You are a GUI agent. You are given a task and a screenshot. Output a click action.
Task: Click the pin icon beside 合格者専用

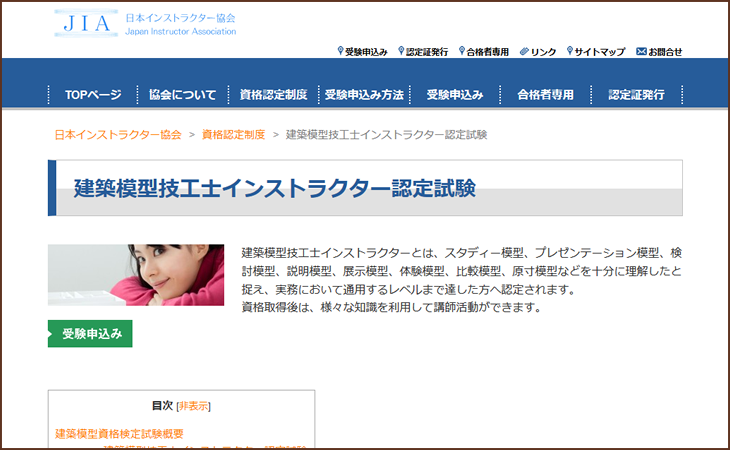[461, 51]
